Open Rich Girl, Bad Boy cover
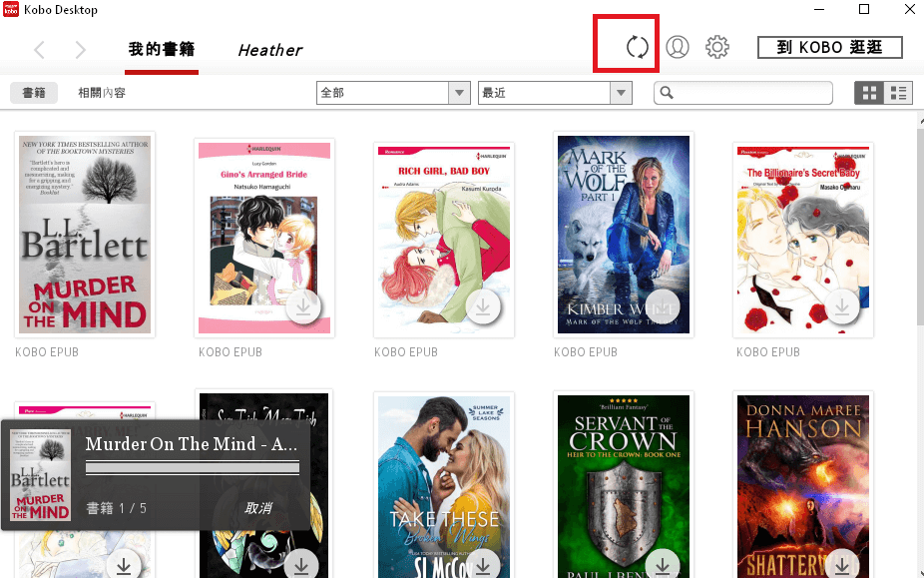 [x=444, y=240]
